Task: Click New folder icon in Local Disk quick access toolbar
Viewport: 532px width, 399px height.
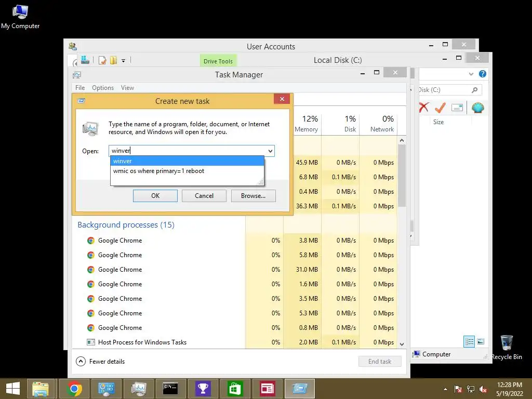Action: click(x=113, y=60)
